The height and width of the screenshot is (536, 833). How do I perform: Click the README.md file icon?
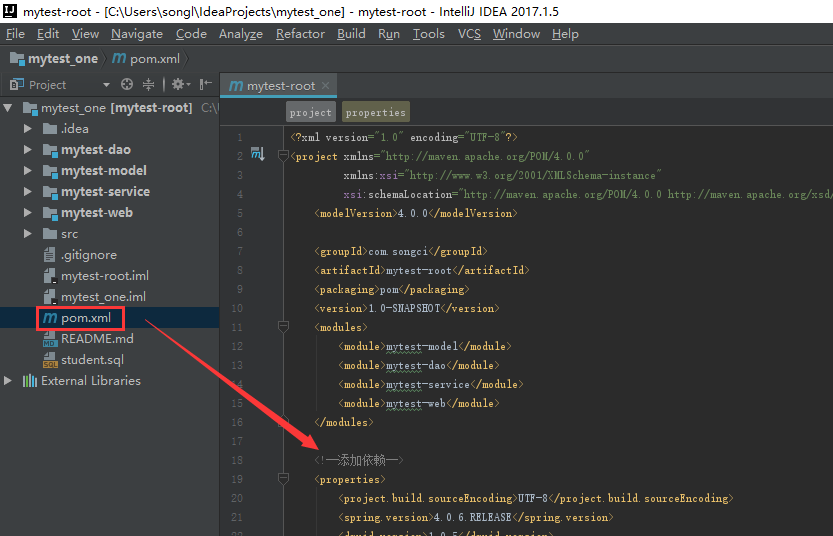(x=50, y=339)
